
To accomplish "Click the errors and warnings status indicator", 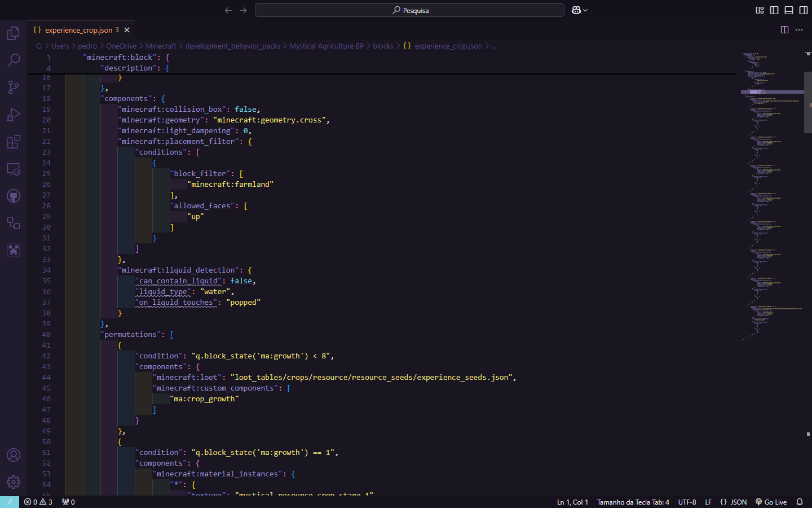I will [x=38, y=502].
